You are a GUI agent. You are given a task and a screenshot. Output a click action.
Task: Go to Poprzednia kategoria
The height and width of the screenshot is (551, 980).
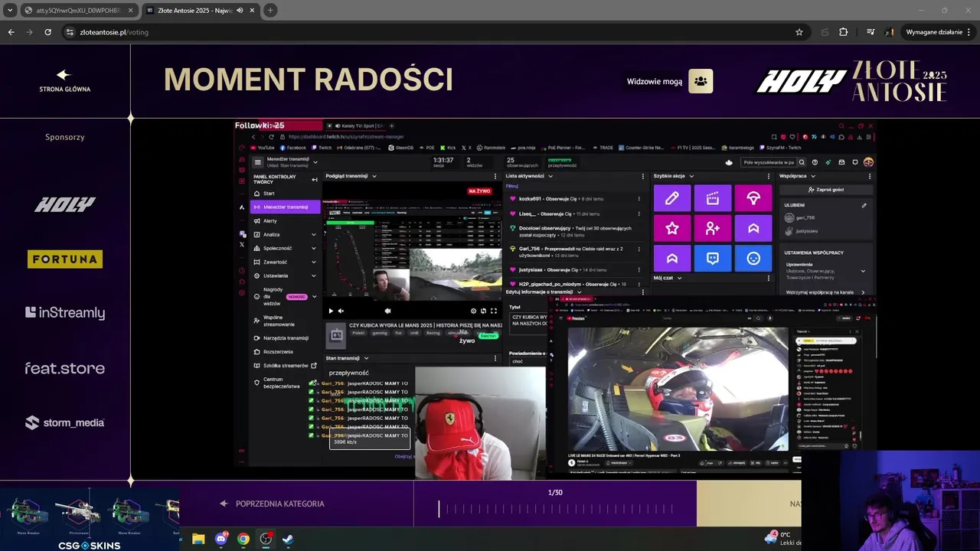(272, 504)
